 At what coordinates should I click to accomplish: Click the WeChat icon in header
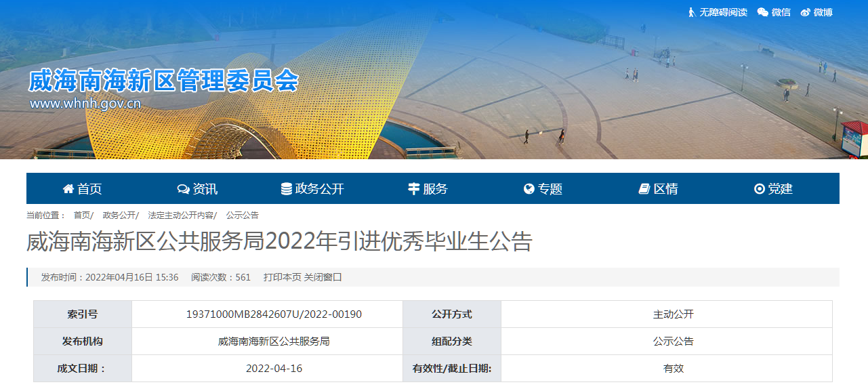click(x=763, y=12)
